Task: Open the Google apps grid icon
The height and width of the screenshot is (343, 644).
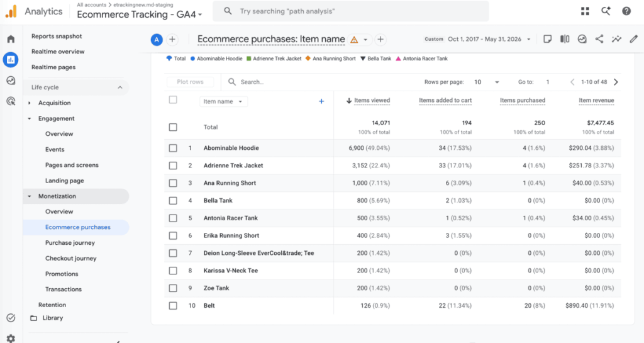Action: pos(586,11)
